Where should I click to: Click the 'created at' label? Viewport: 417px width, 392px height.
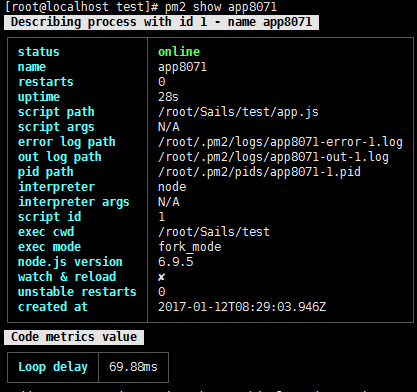pos(53,307)
